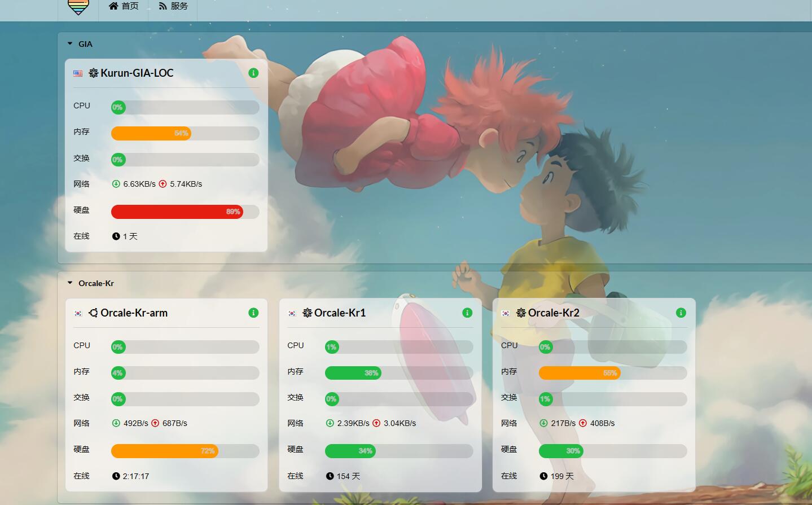Image resolution: width=812 pixels, height=505 pixels.
Task: Click download arrow icon on Kurun-GIA-LOC network
Action: [116, 184]
